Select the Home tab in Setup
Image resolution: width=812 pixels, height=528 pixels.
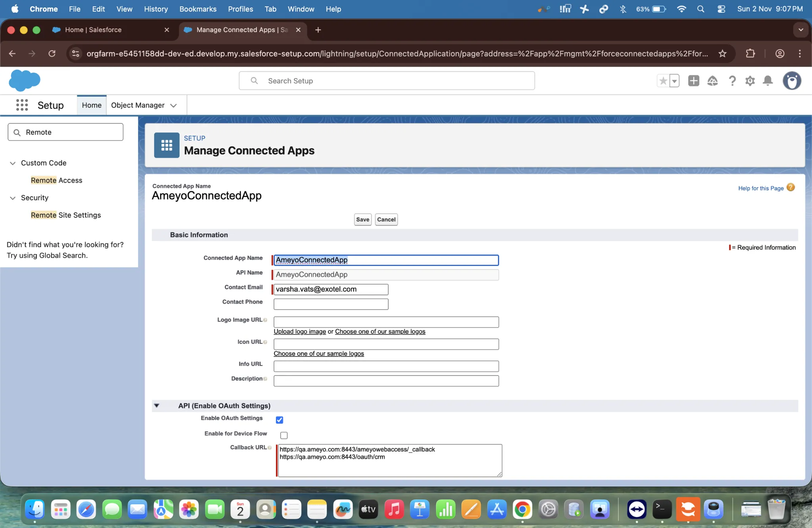pyautogui.click(x=92, y=105)
